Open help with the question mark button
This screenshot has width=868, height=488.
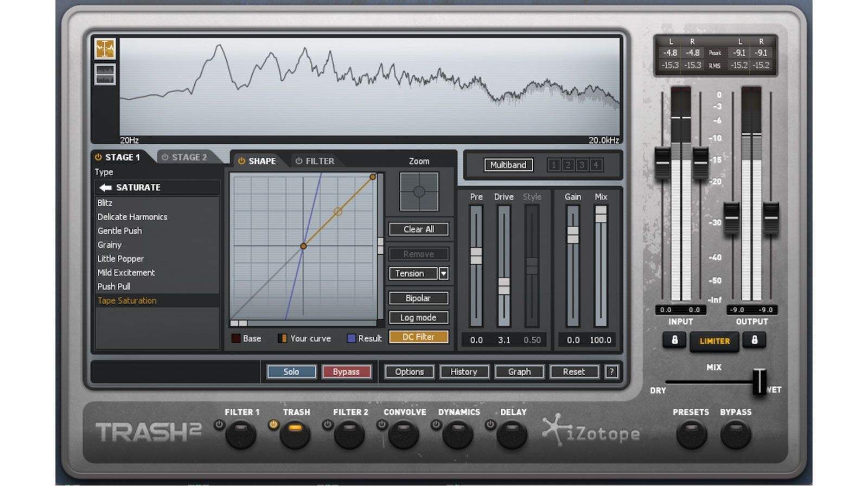pos(611,372)
